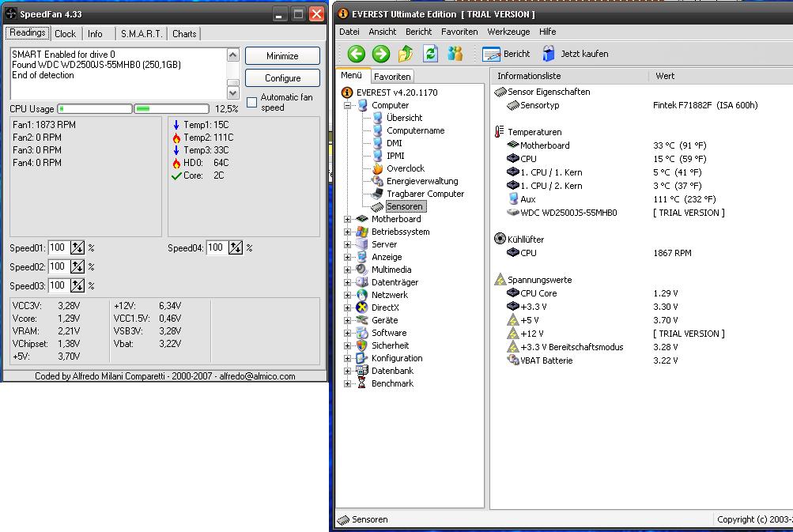The image size is (793, 532).
Task: Click the Sicherheit shield icon
Action: [x=361, y=345]
